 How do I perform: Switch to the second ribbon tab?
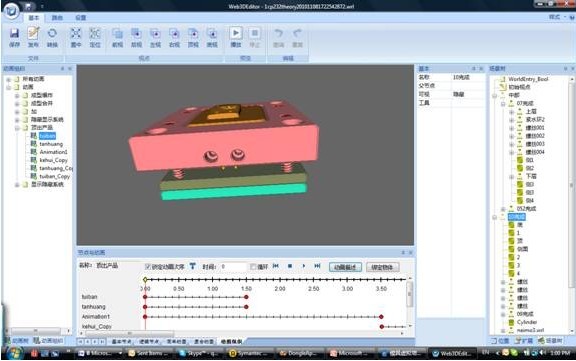[57, 18]
